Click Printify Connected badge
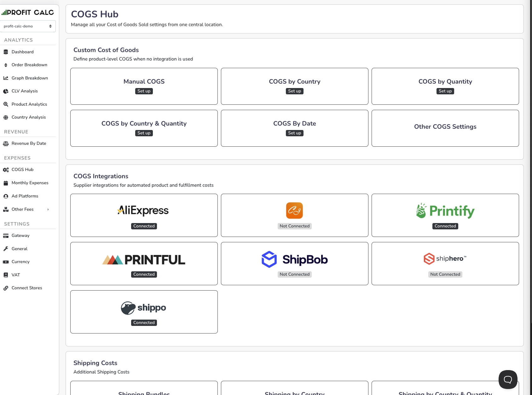 click(x=445, y=226)
